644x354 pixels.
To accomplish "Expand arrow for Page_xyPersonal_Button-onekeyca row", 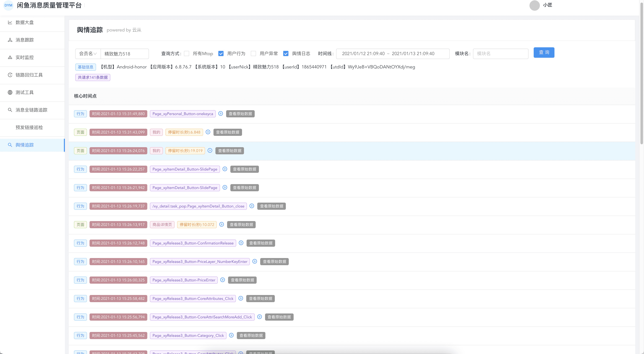I will [x=220, y=113].
